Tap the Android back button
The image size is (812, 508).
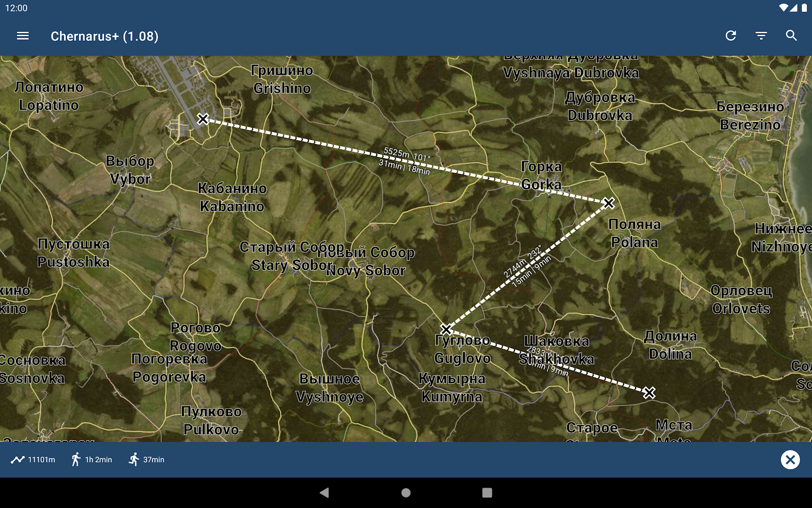pos(324,493)
